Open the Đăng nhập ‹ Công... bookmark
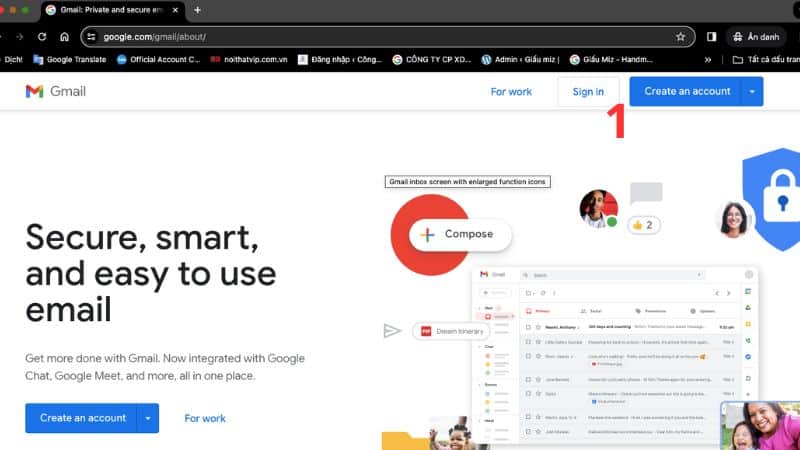 click(340, 60)
